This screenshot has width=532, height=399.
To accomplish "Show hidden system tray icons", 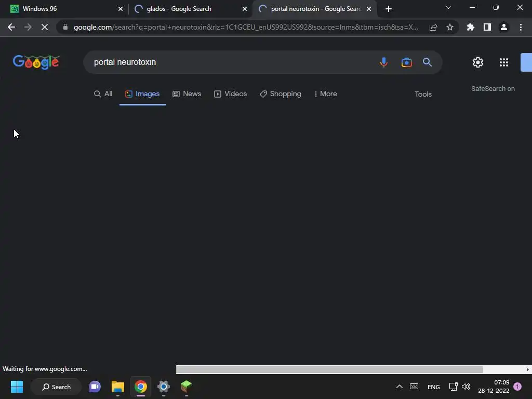I will tap(400, 387).
